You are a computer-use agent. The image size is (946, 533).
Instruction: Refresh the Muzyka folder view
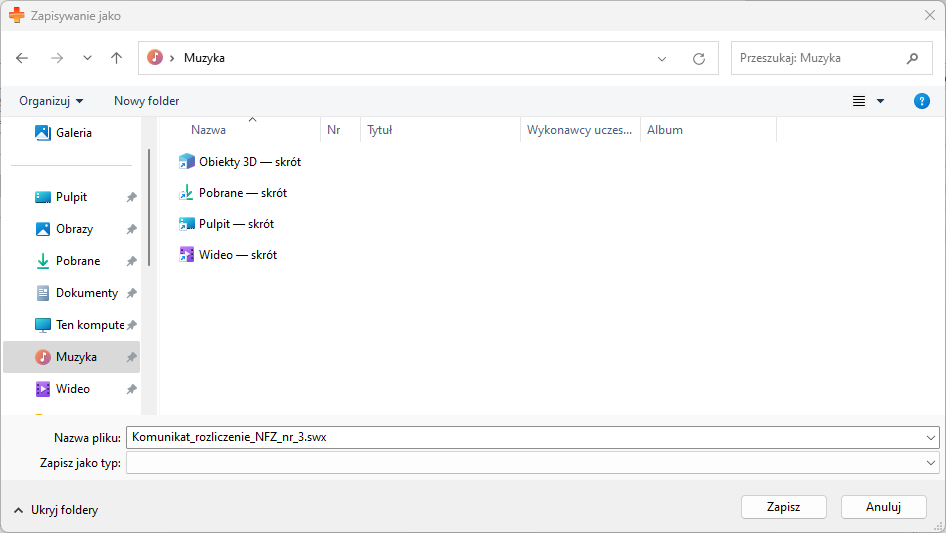coord(699,58)
